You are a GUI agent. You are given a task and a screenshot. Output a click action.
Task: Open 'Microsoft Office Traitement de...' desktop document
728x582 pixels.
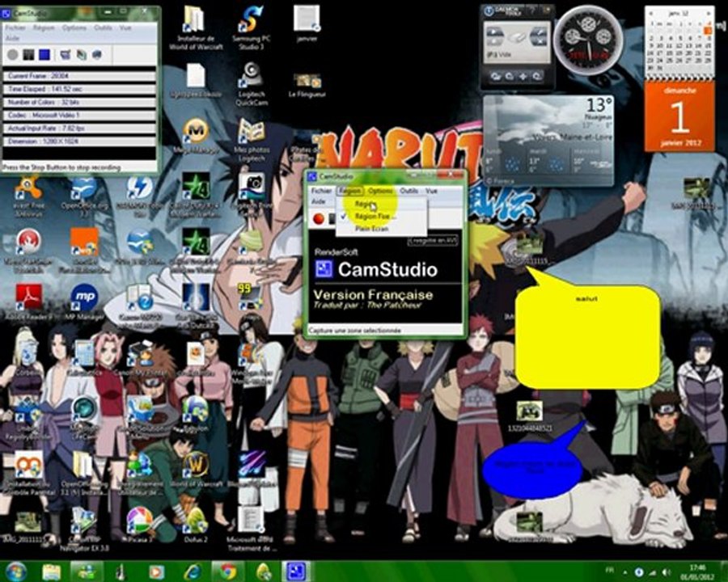click(x=252, y=529)
